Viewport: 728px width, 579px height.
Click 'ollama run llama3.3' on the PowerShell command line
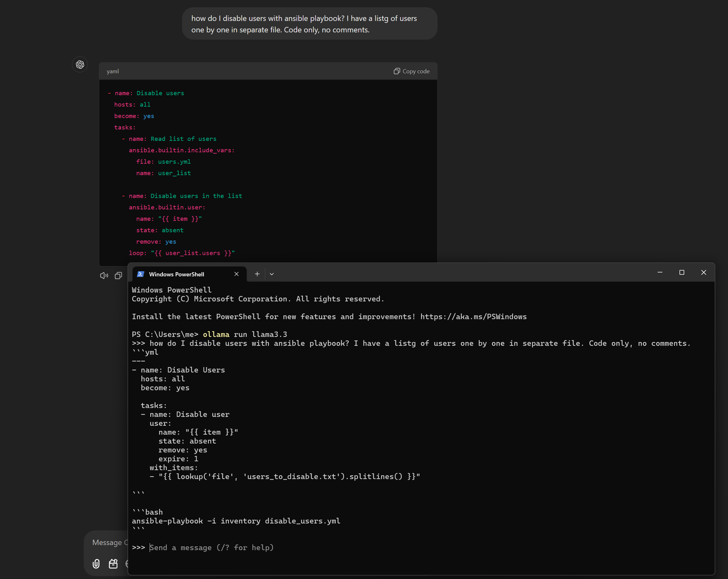245,334
